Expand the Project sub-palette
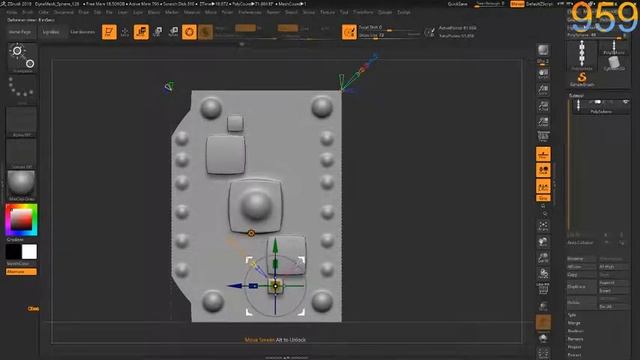This screenshot has height=360, width=640. (574, 347)
